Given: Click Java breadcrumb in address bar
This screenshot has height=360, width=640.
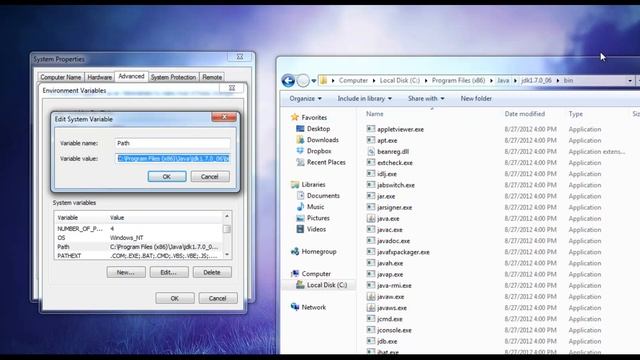Looking at the screenshot, I should pos(503,80).
